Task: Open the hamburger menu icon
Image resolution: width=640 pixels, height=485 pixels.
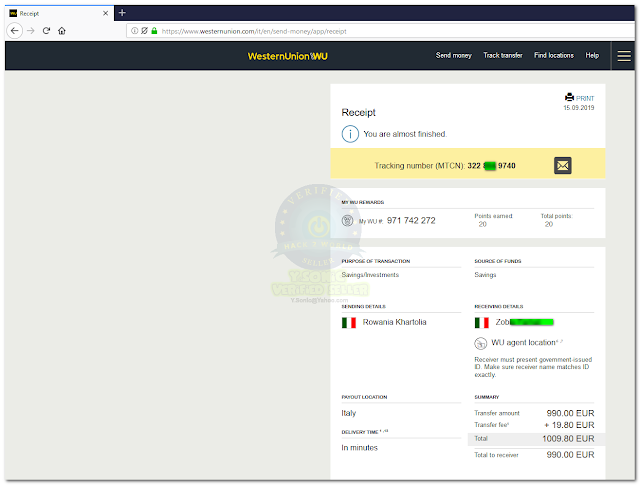Action: tap(624, 56)
